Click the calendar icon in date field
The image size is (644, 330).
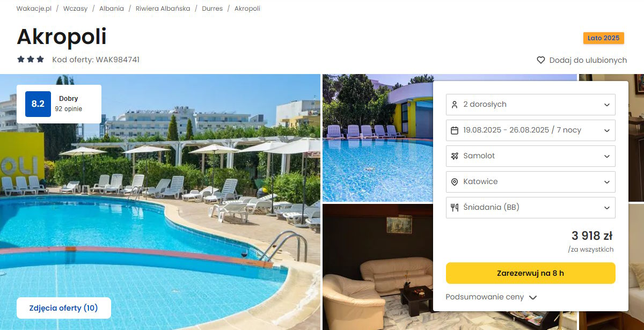pyautogui.click(x=455, y=130)
